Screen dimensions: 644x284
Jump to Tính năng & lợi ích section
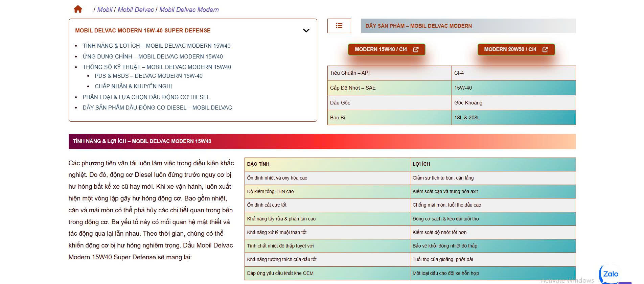coord(156,46)
